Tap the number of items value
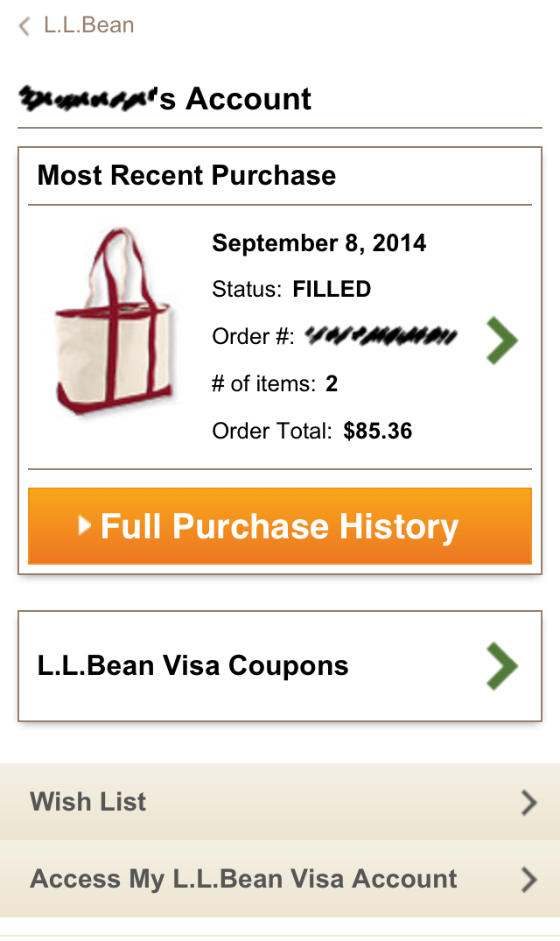Screen dimensions: 560x941 tap(332, 383)
